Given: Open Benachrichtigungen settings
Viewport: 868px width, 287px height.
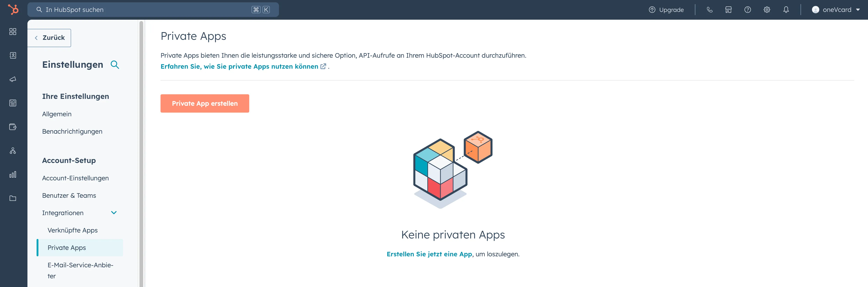Looking at the screenshot, I should point(72,132).
